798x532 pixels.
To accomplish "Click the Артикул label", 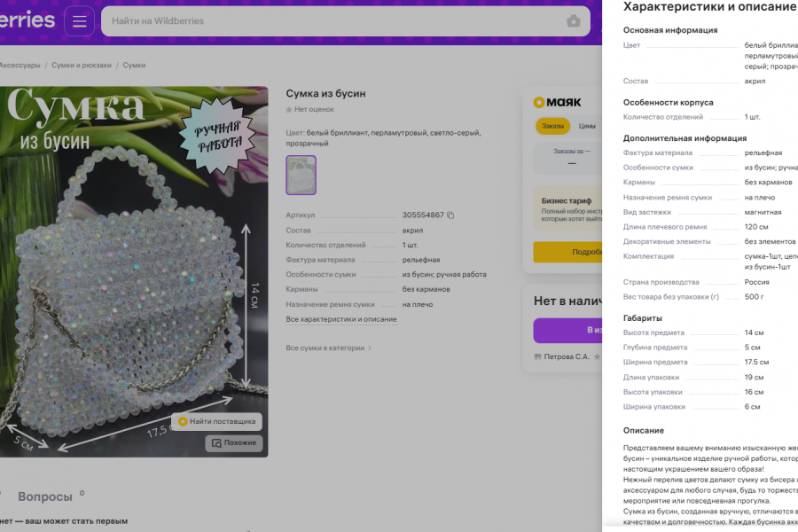I will click(x=301, y=215).
